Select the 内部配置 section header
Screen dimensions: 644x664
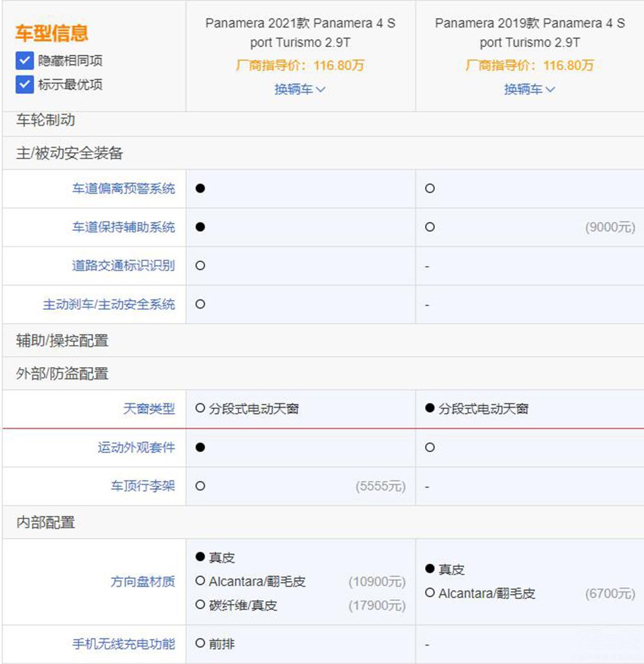click(x=45, y=522)
